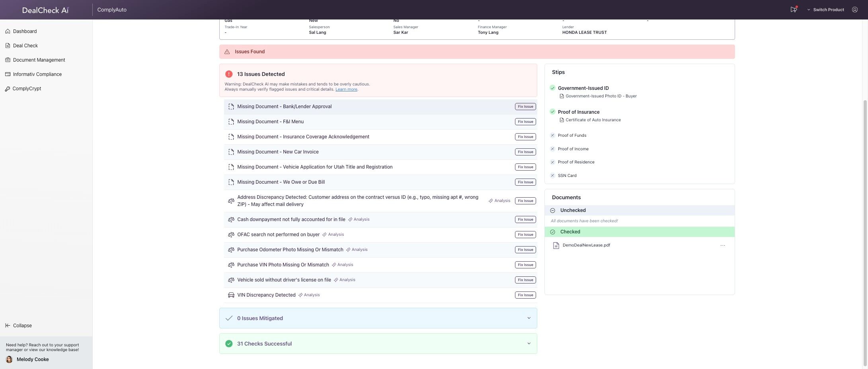Fix Issue for Insurance Coverage Acknowledgement
This screenshot has height=369, width=868.
(x=525, y=137)
